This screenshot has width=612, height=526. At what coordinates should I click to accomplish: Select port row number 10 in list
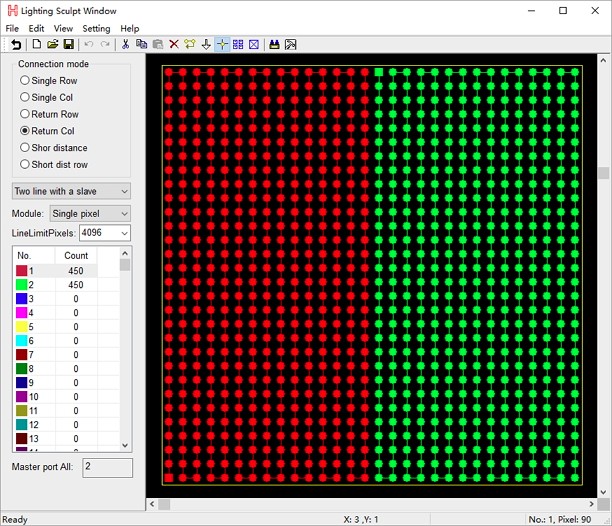66,397
